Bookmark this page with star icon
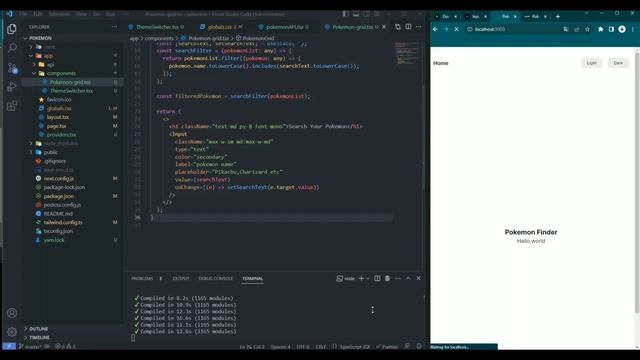 587,29
